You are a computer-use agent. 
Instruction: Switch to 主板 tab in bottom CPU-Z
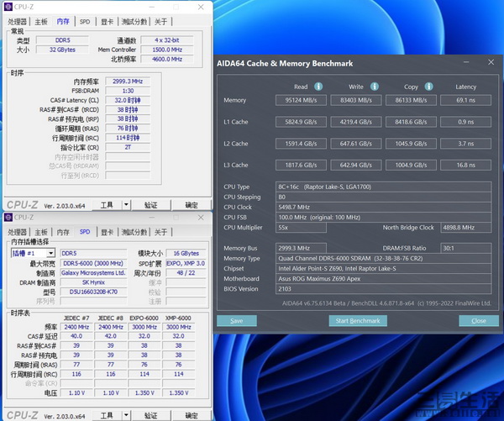point(41,232)
